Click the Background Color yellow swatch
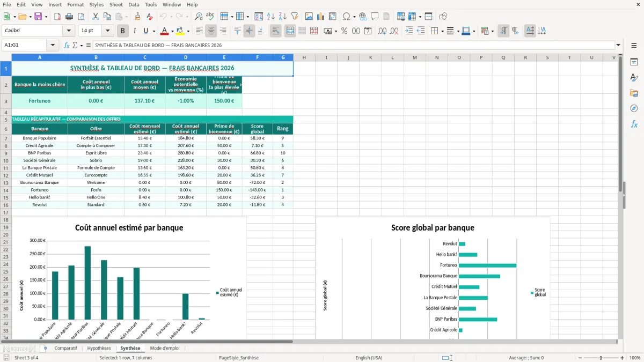 [x=180, y=31]
